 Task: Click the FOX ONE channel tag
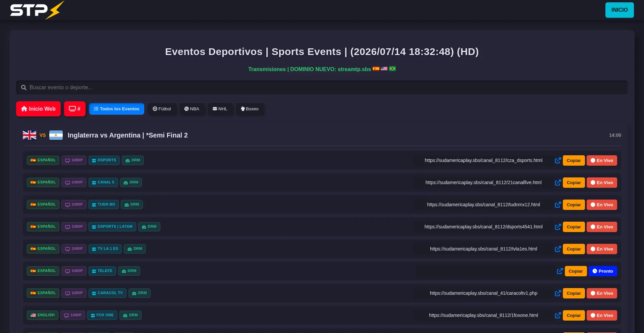point(102,315)
